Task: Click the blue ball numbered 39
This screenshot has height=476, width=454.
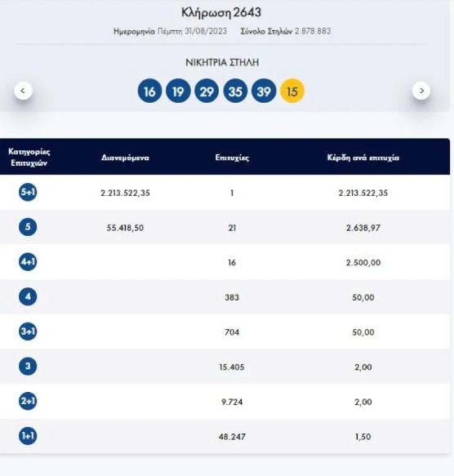Action: click(x=264, y=91)
